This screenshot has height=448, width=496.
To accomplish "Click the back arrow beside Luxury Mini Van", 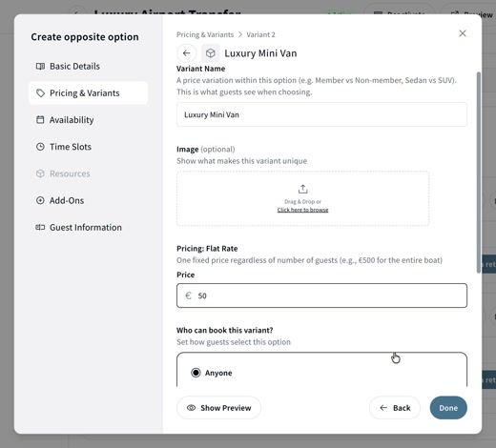I will (187, 53).
